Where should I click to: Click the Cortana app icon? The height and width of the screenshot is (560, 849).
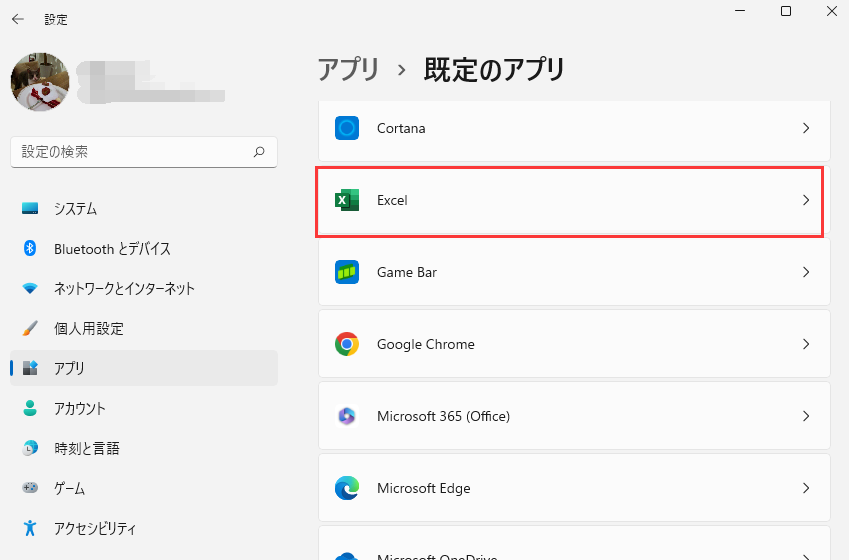(347, 128)
